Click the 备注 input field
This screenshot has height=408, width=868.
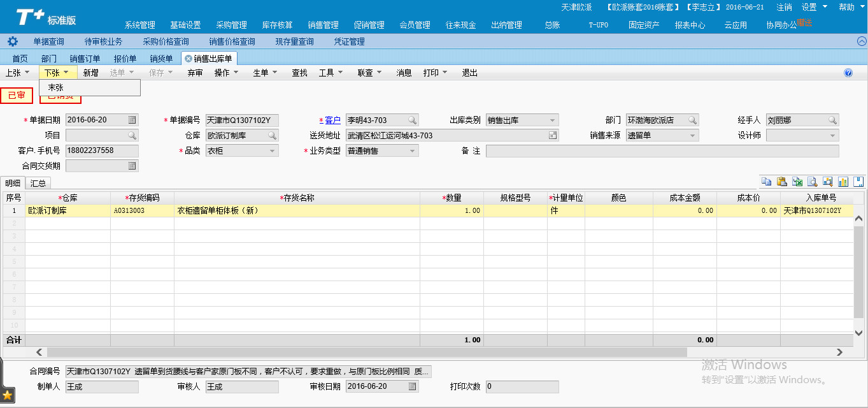(x=662, y=151)
